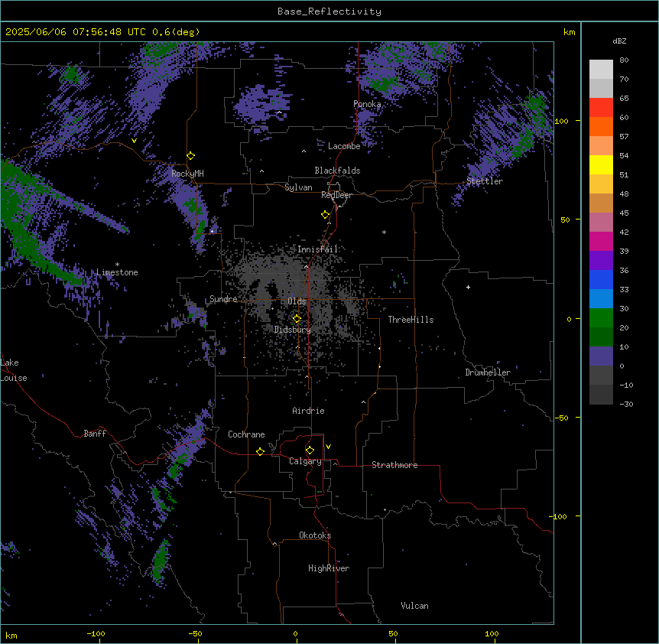Click the Okotoks town label
659x644 pixels.
coord(315,535)
